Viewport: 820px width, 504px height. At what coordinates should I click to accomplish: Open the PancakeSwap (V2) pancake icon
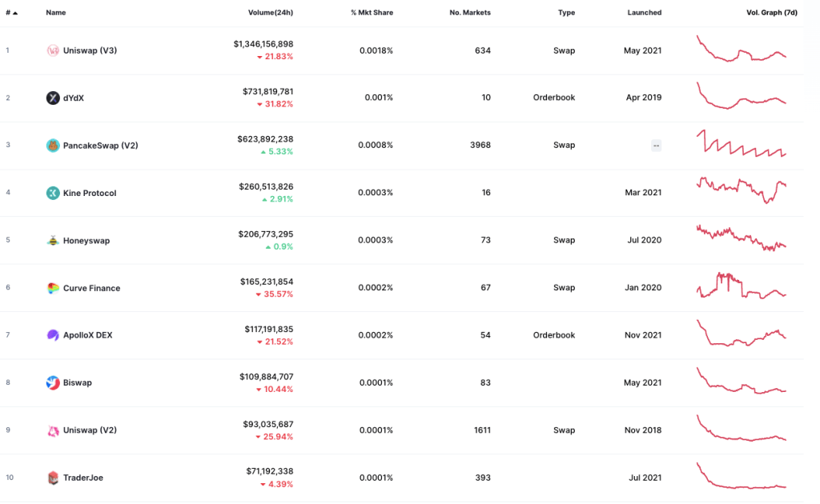[x=53, y=145]
